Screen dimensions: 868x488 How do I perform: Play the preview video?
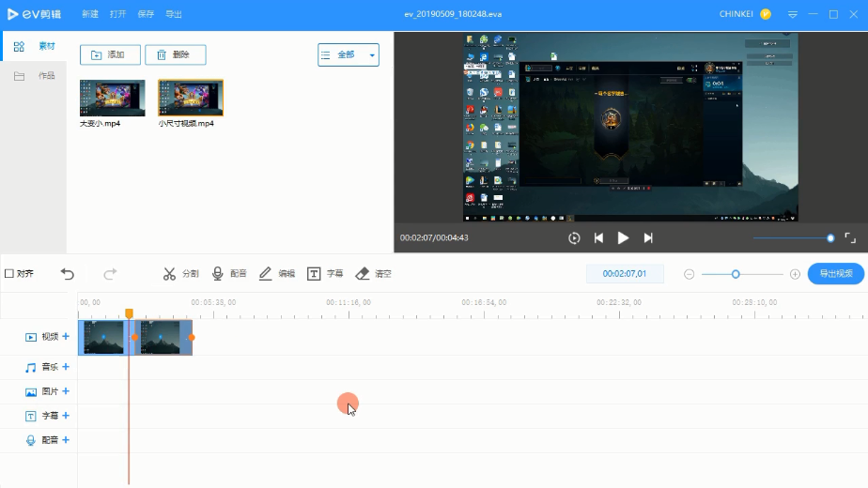(x=623, y=238)
